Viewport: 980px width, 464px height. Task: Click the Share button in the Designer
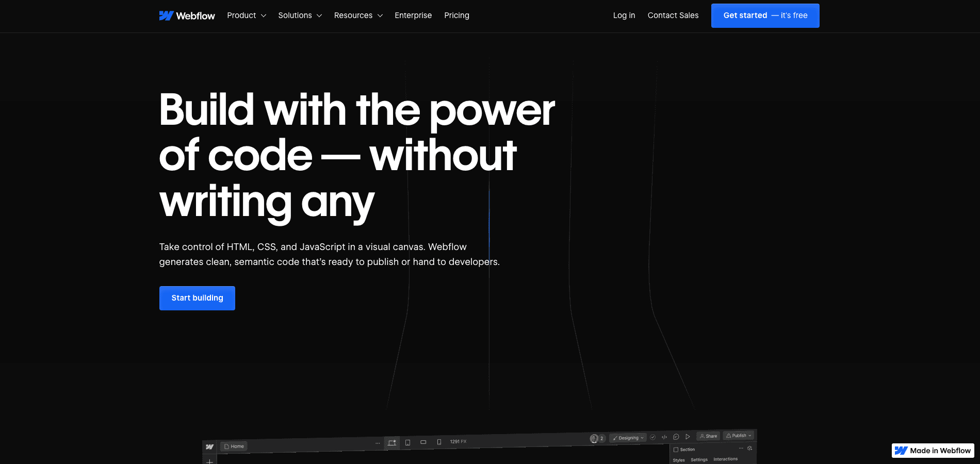[708, 436]
